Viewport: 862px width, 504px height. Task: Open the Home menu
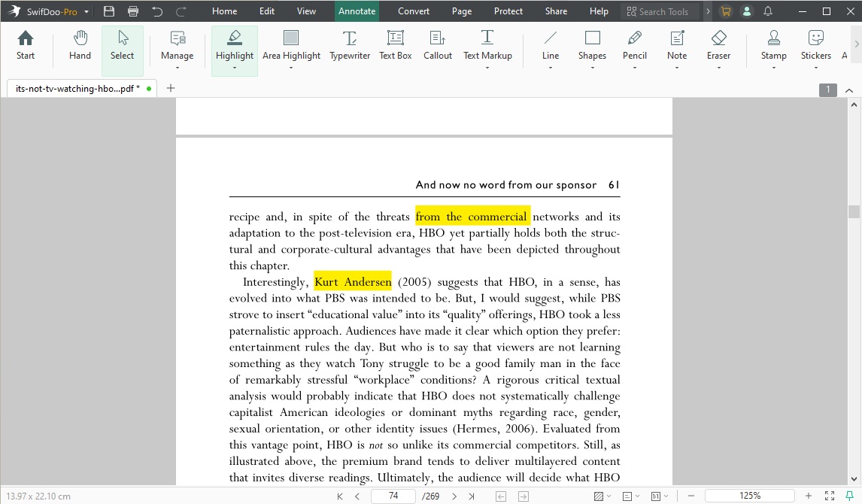coord(224,11)
